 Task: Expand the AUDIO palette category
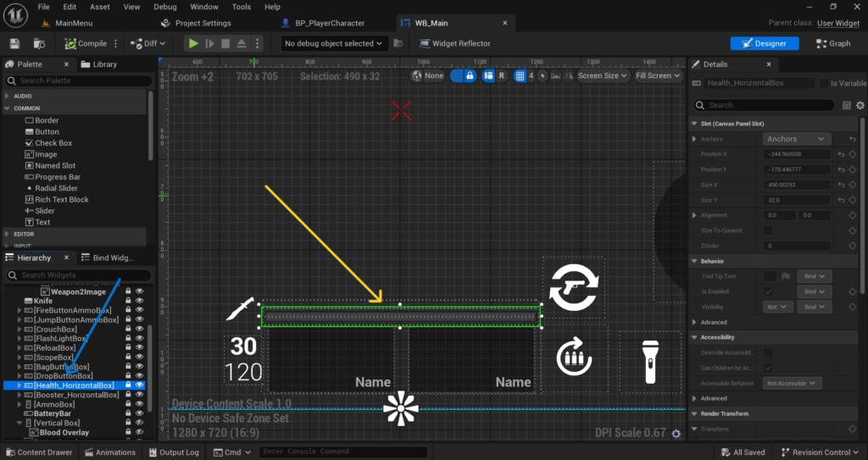(x=7, y=97)
